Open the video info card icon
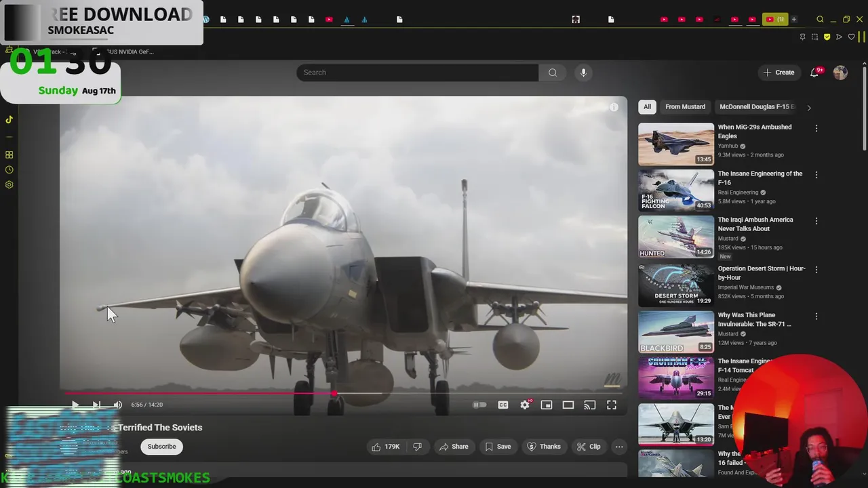This screenshot has width=868, height=488. 614,107
